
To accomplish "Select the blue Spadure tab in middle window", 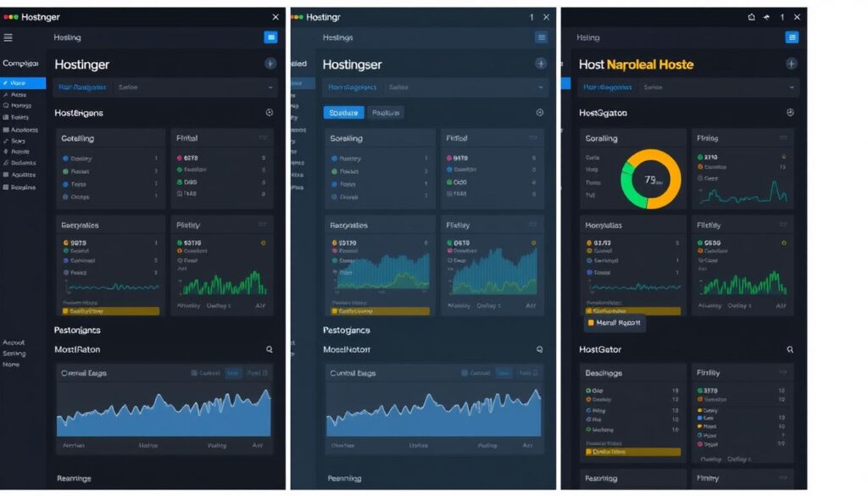I will pos(343,113).
